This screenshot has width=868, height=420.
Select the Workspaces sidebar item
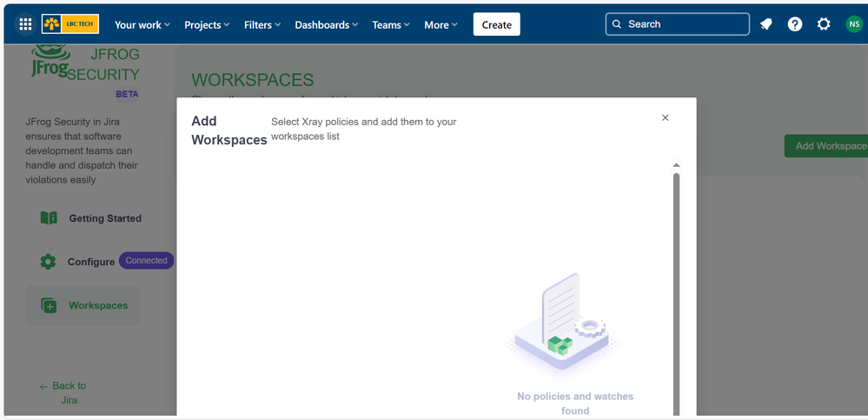[x=83, y=305]
